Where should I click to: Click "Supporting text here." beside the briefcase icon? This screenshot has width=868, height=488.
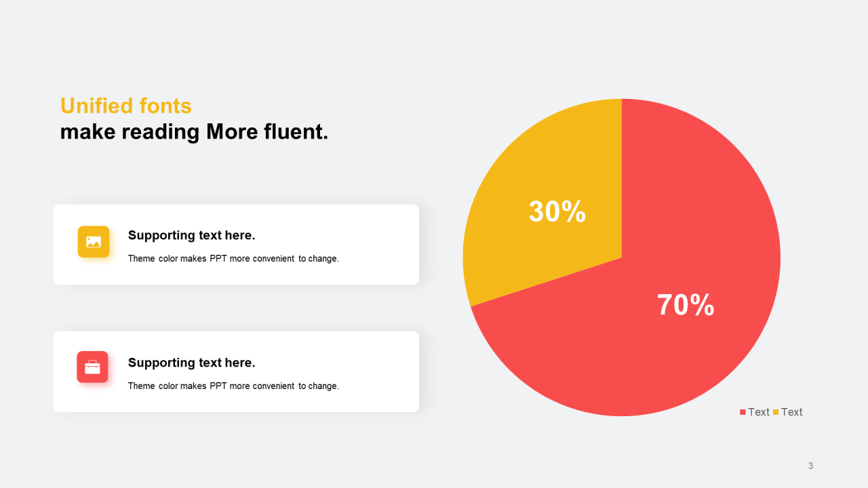[x=191, y=363]
